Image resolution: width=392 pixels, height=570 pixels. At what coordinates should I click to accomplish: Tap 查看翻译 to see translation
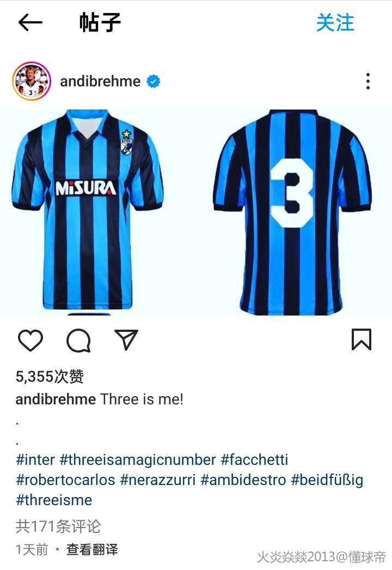click(x=92, y=549)
